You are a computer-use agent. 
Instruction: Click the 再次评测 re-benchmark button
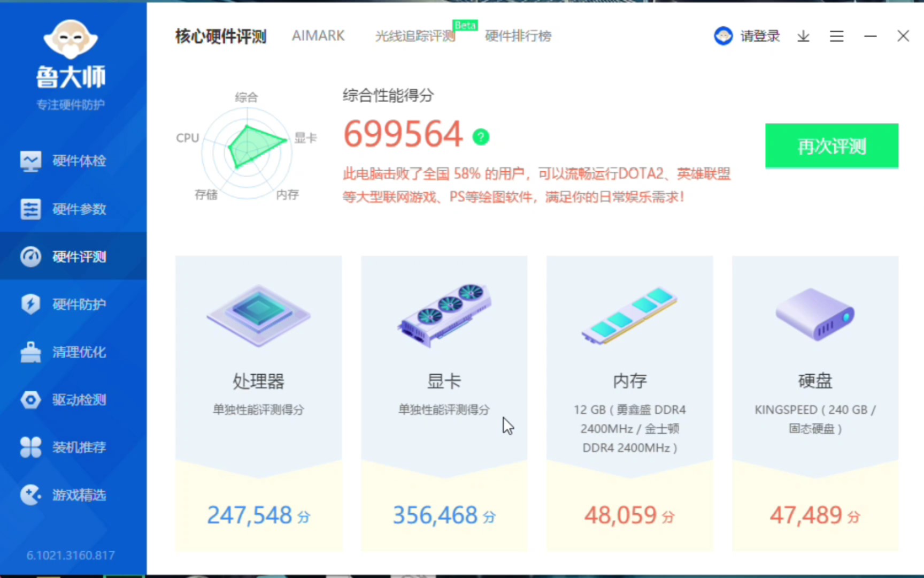coord(831,146)
